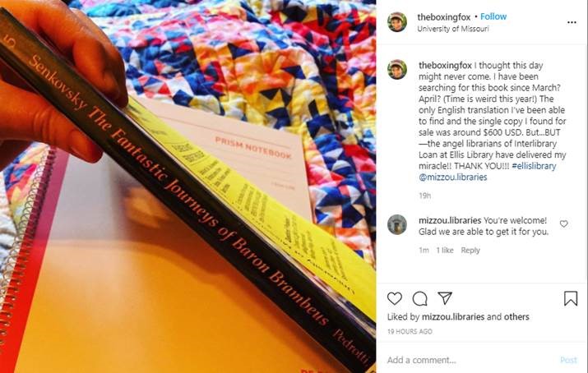
Task: Open the mizzou.libraries commenter avatar
Action: click(397, 224)
